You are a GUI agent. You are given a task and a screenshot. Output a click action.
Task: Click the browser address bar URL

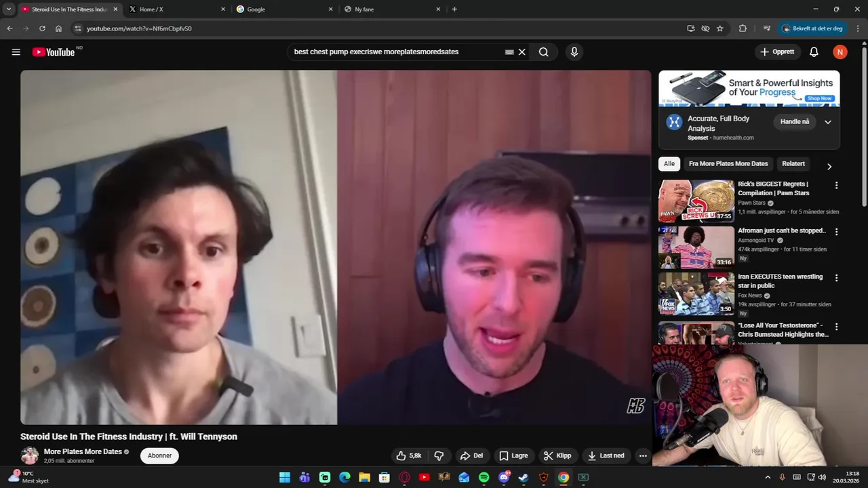[139, 28]
